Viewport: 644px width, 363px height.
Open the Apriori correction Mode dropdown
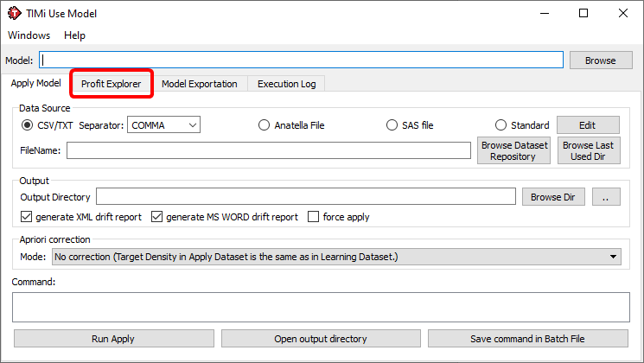336,257
